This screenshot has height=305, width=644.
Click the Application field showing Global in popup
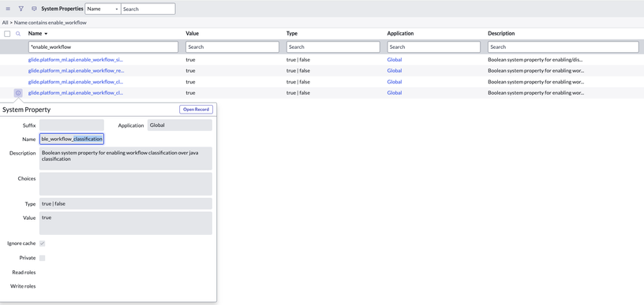click(x=180, y=125)
